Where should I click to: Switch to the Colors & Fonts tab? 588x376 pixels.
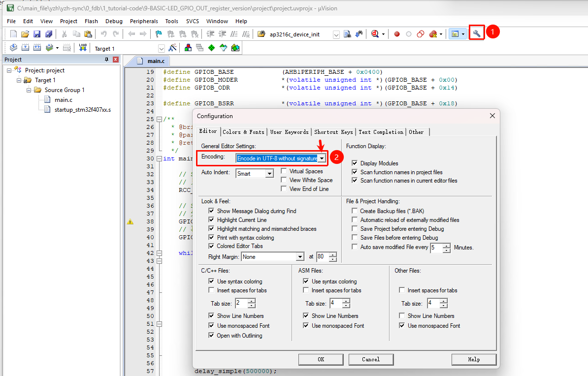pos(243,132)
